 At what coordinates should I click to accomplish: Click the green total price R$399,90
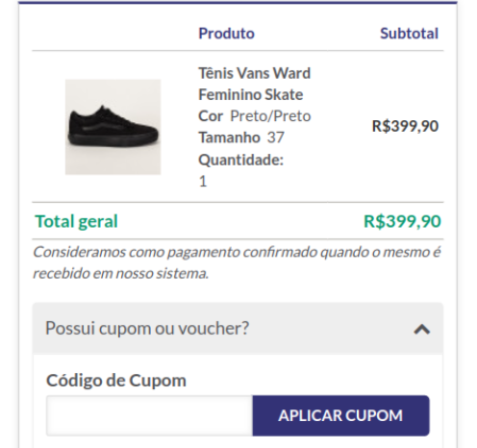click(402, 221)
